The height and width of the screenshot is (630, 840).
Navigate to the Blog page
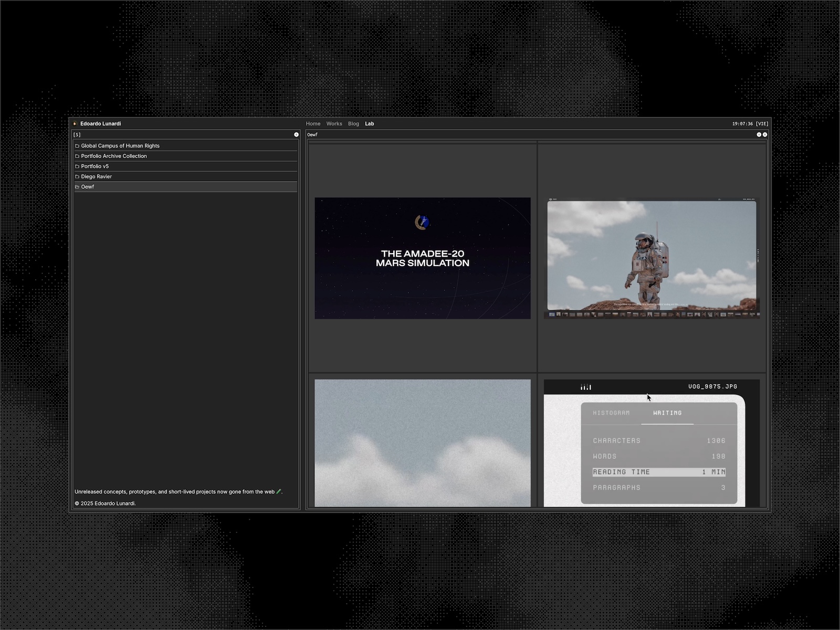(x=353, y=124)
